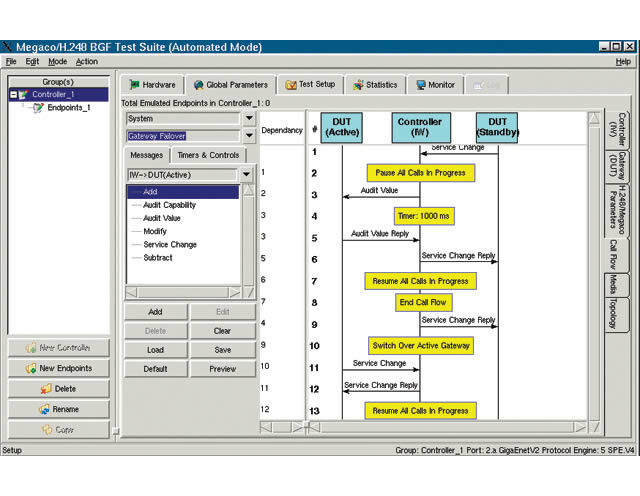Open the IW=> DUT(Active) message direction dropdown
This screenshot has width=640, height=496.
[x=246, y=175]
